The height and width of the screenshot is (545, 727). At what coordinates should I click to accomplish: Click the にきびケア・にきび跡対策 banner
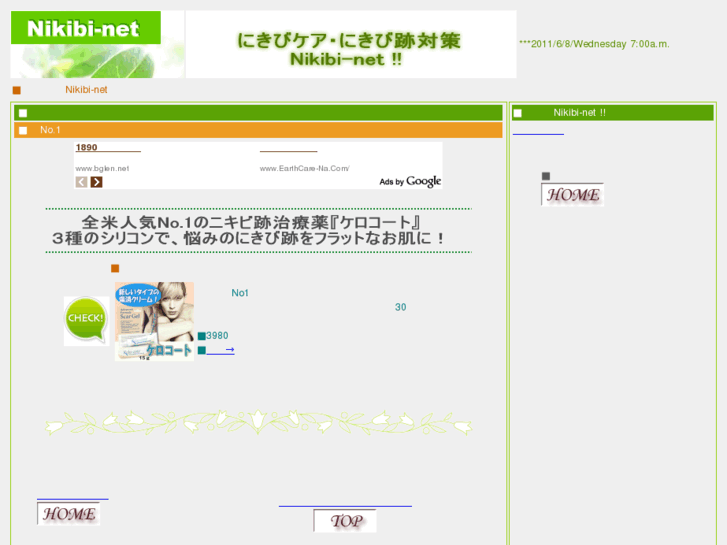351,44
